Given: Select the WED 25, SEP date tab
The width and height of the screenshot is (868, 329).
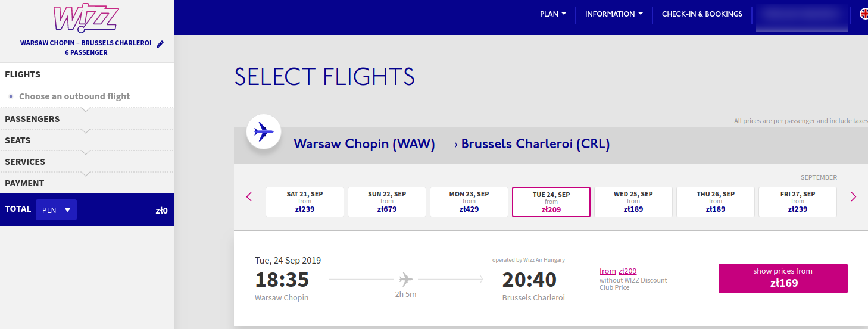Looking at the screenshot, I should tap(633, 202).
